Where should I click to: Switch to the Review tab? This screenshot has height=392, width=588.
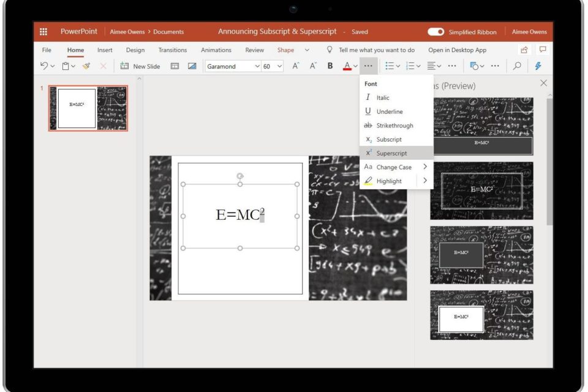point(255,50)
